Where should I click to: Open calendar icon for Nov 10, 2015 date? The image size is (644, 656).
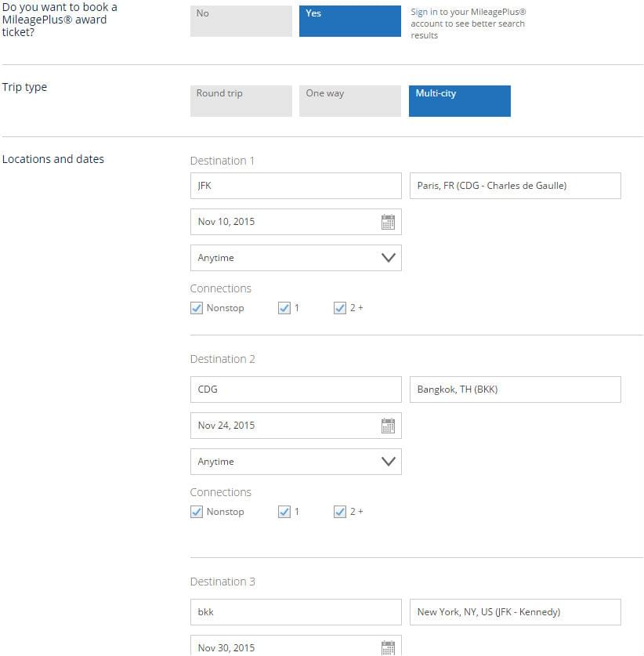pyautogui.click(x=388, y=222)
